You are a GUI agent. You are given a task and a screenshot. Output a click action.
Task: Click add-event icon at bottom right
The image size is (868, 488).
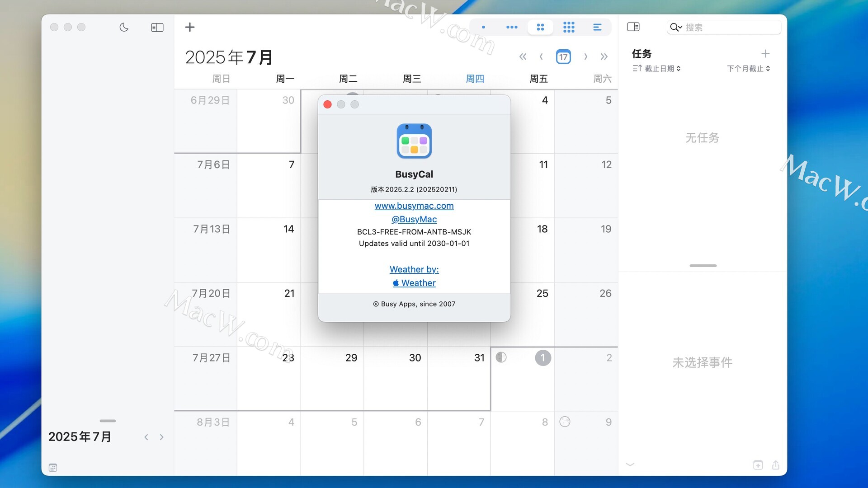[758, 465]
